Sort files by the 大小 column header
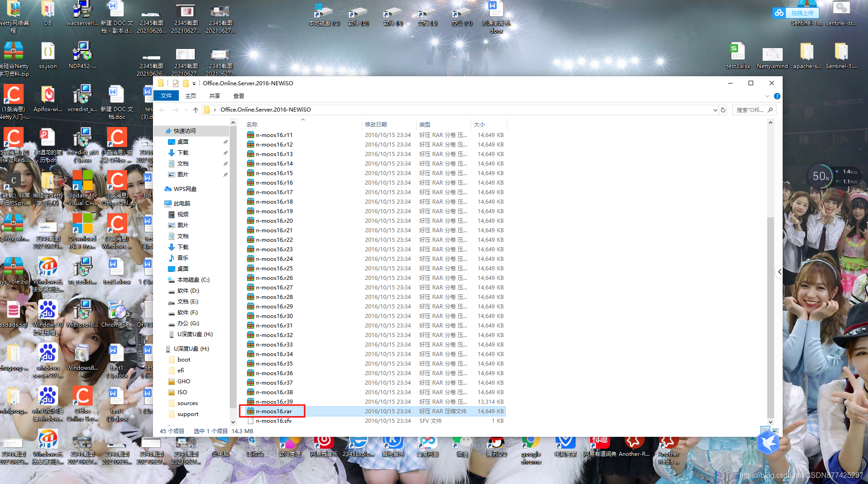 (488, 124)
